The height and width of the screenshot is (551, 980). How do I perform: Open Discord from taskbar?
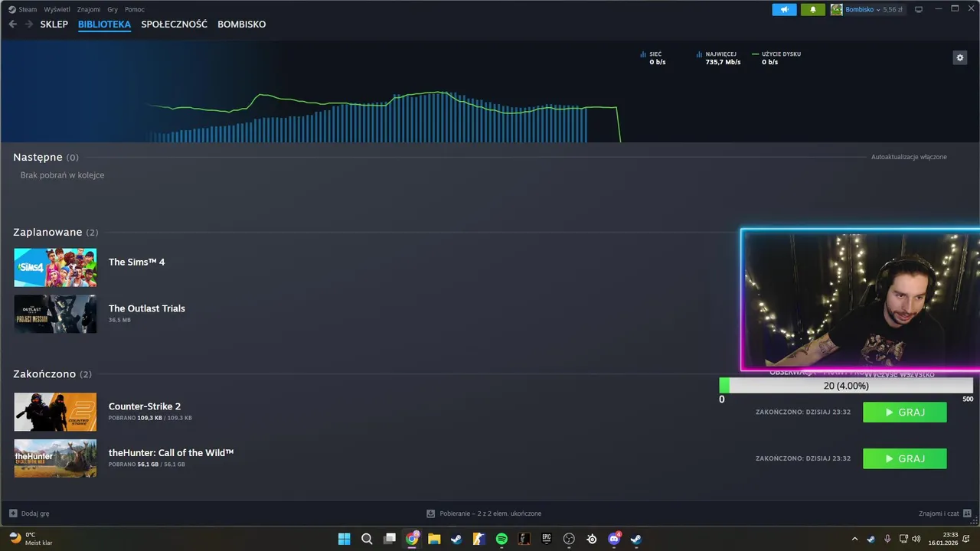[x=614, y=539]
